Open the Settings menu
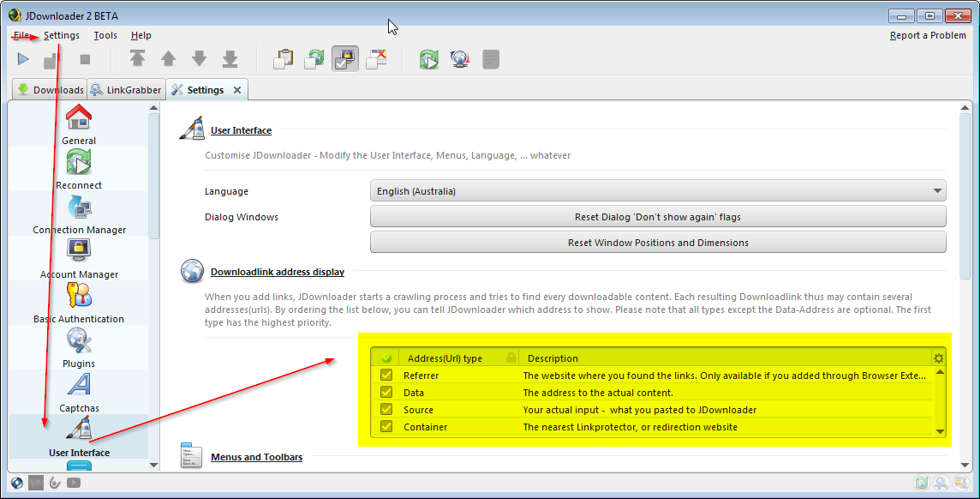This screenshot has height=499, width=980. 62,35
